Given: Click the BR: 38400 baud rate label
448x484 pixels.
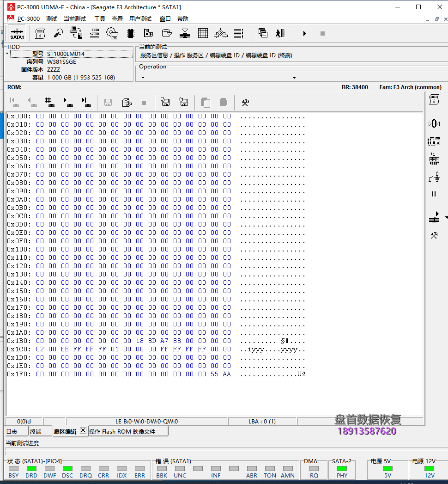Looking at the screenshot, I should (355, 87).
